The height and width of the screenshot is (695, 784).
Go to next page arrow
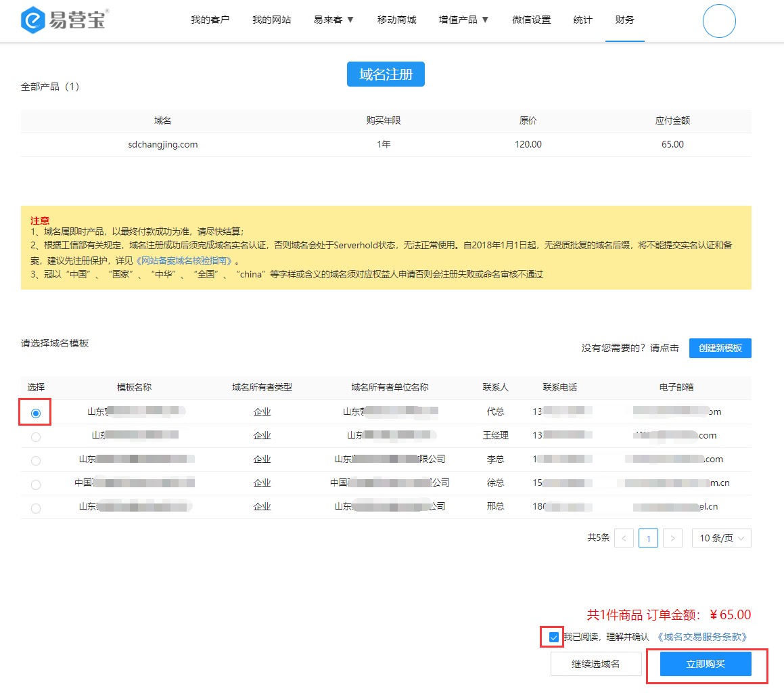coord(672,538)
